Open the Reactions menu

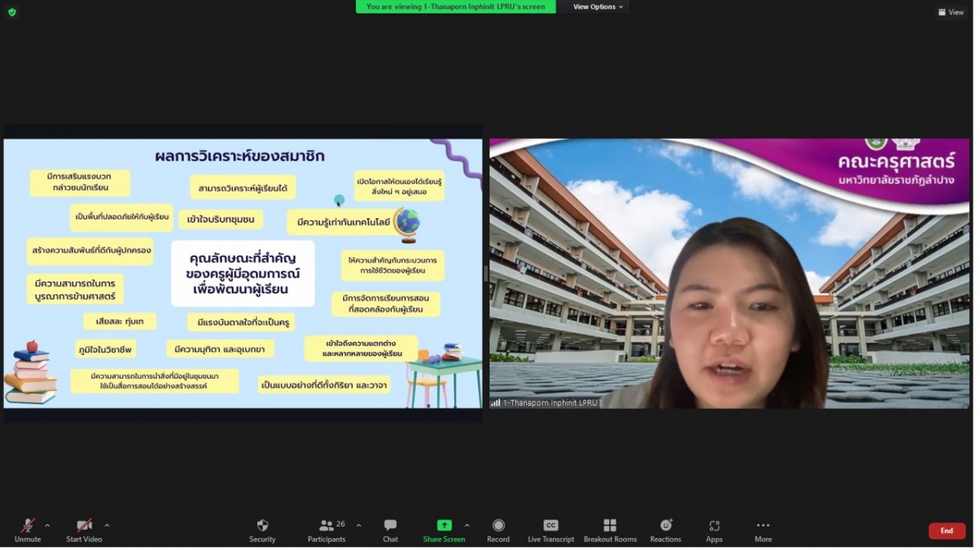point(666,526)
